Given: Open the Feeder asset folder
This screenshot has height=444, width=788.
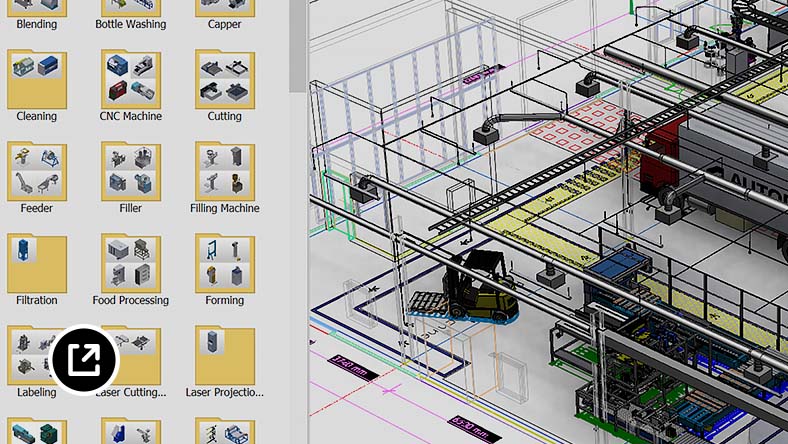Looking at the screenshot, I should 36,172.
